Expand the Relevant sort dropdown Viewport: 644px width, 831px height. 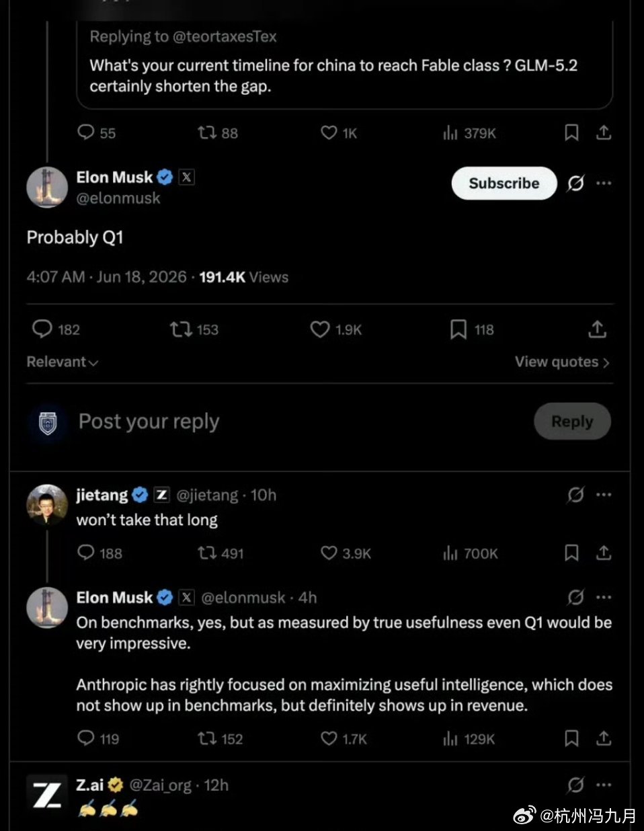point(63,362)
